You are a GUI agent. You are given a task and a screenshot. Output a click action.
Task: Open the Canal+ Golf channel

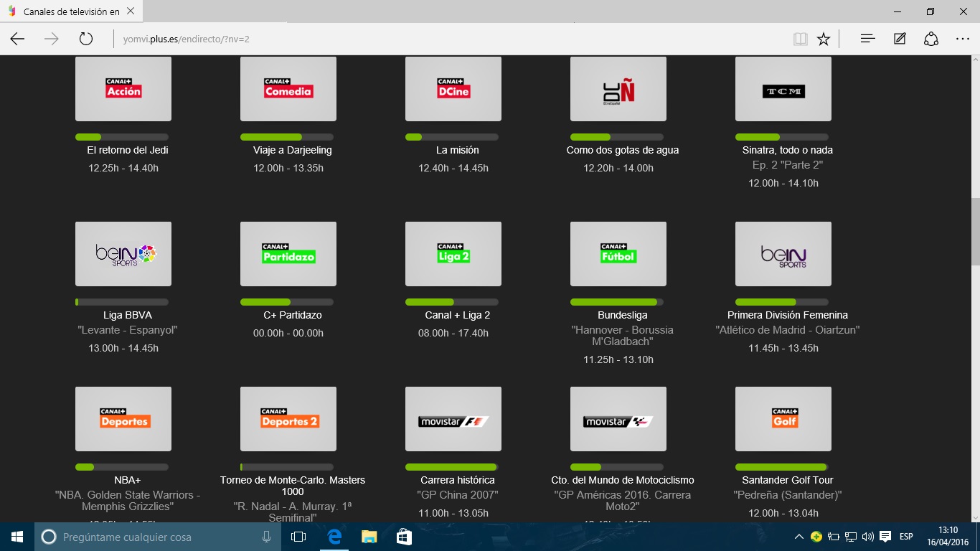click(x=783, y=419)
